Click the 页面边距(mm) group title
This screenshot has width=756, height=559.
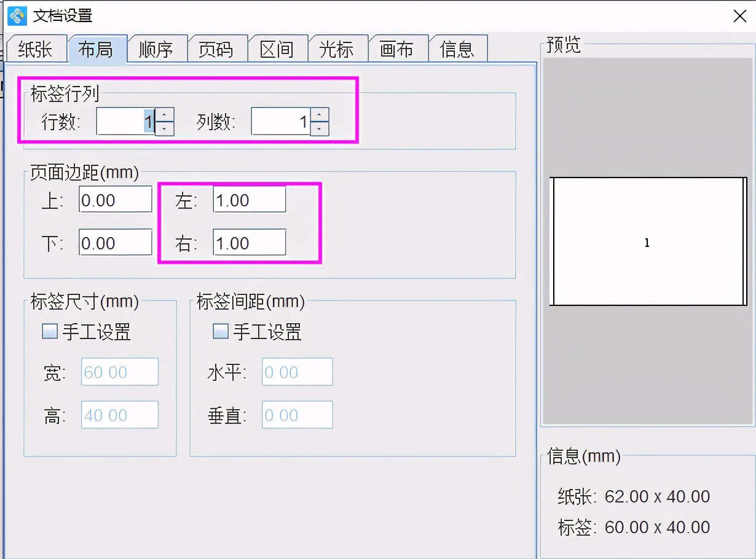point(85,173)
